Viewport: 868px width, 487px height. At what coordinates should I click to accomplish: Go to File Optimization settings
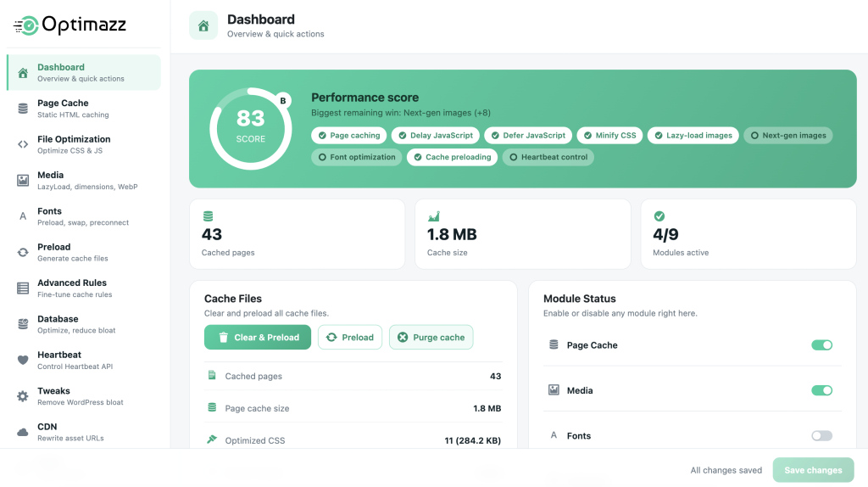point(84,144)
